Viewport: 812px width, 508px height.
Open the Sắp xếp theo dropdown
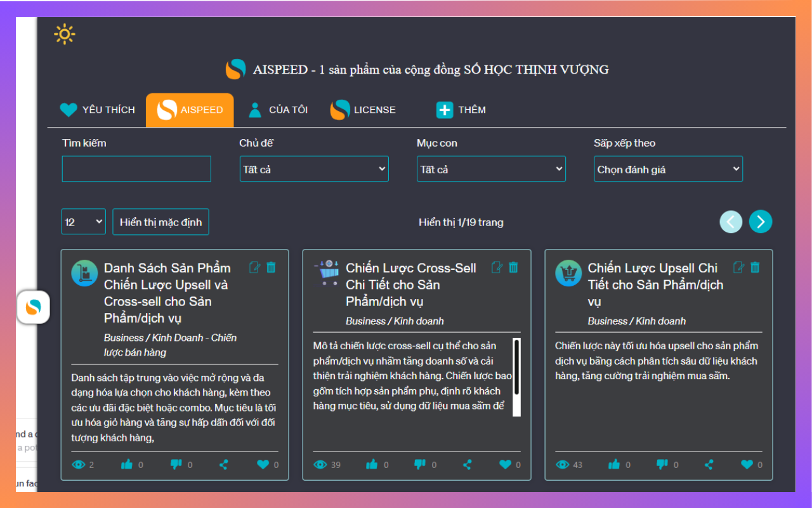(x=668, y=168)
